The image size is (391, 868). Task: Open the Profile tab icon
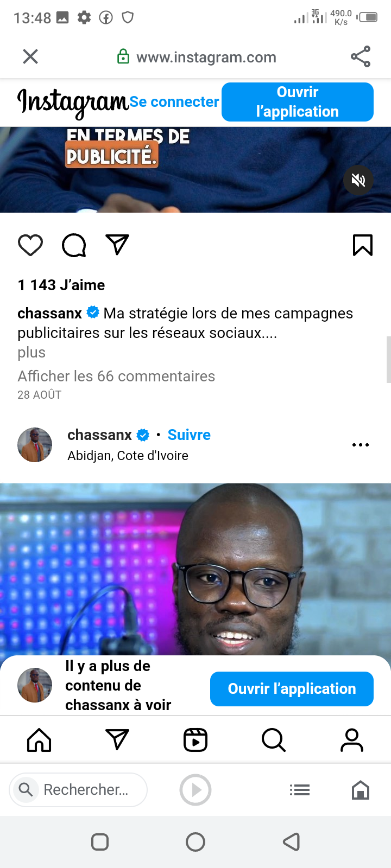pyautogui.click(x=352, y=740)
